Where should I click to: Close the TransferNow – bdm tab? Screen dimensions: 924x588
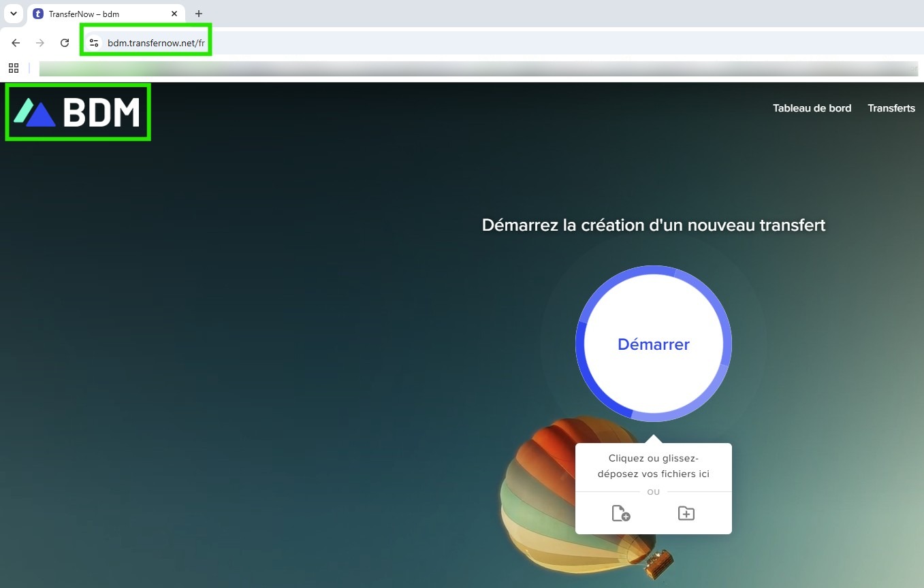click(174, 14)
